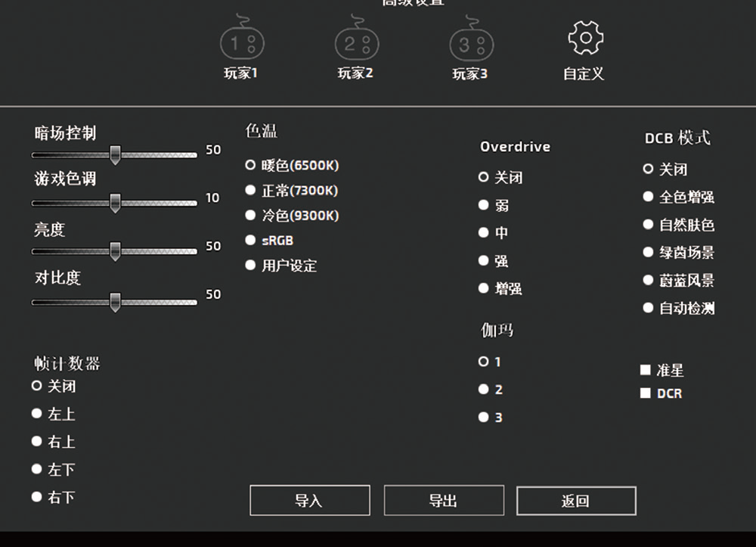
Task: Enable 自动检测 in DCB mode
Action: click(x=648, y=307)
